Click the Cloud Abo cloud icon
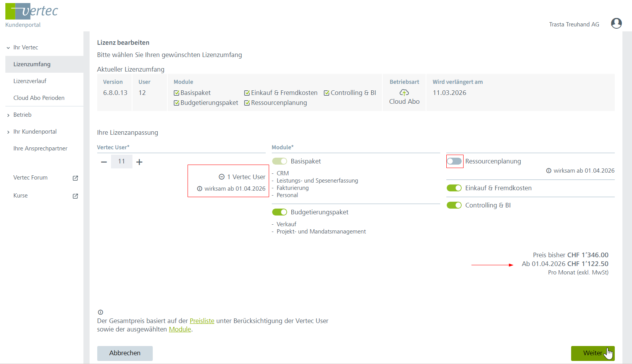The width and height of the screenshot is (632, 364). pyautogui.click(x=404, y=93)
